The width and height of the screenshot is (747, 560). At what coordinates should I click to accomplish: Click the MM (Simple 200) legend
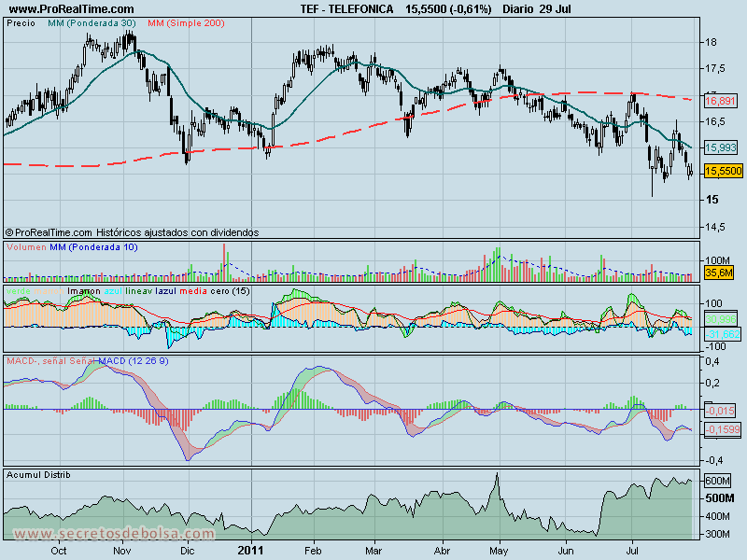[x=186, y=23]
